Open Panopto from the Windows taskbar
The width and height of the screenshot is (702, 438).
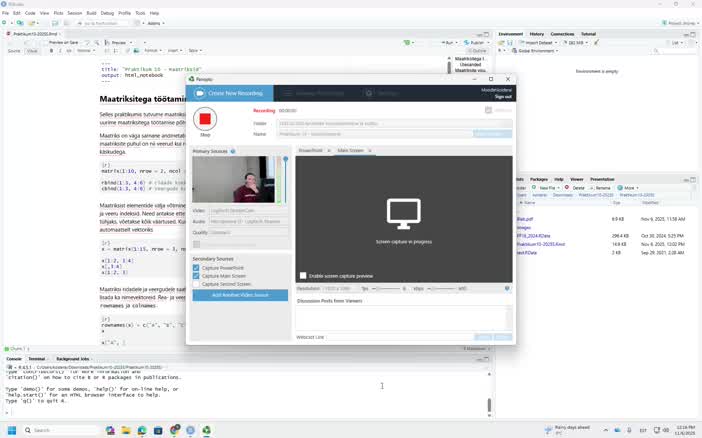click(x=206, y=430)
